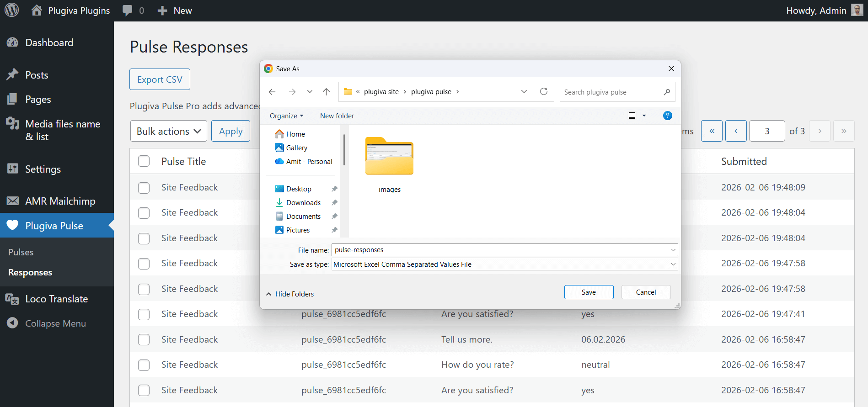Select Downloads in navigation pane
This screenshot has width=868, height=407.
click(x=298, y=203)
